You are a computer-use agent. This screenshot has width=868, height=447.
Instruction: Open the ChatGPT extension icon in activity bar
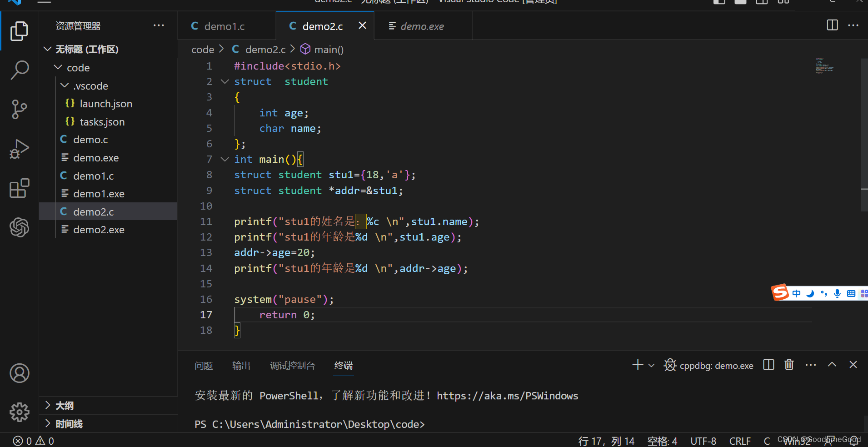19,228
